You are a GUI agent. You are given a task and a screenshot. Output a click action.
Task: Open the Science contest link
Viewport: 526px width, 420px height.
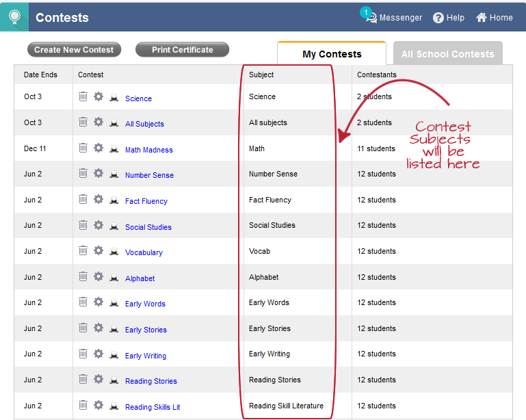[x=139, y=99]
